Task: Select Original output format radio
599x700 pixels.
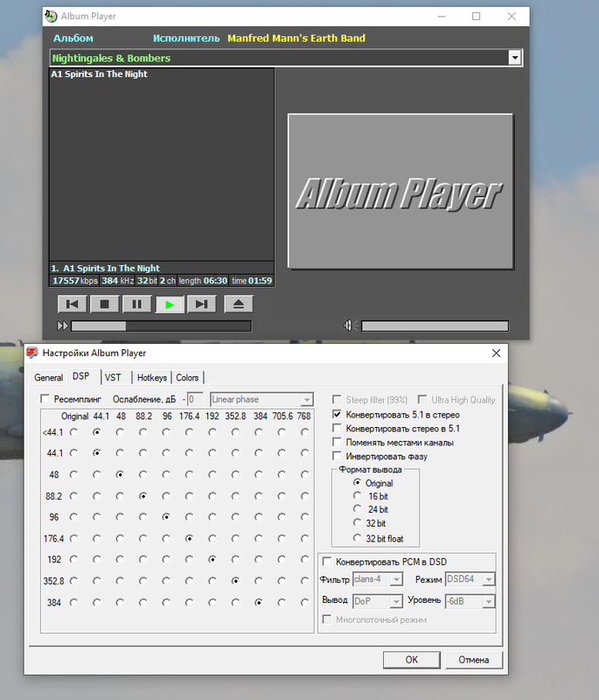Action: (357, 483)
